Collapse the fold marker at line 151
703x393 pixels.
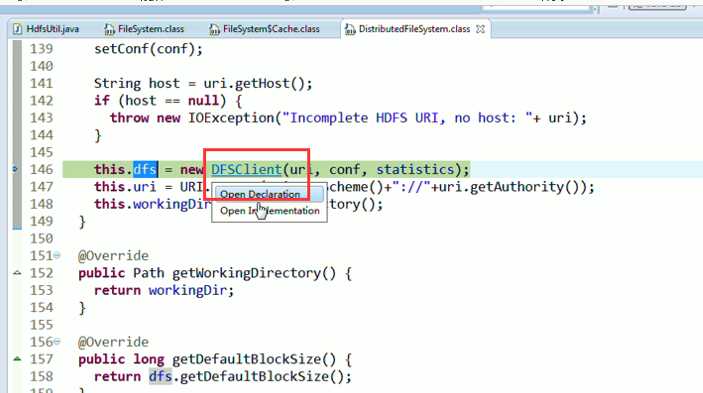pyautogui.click(x=57, y=256)
